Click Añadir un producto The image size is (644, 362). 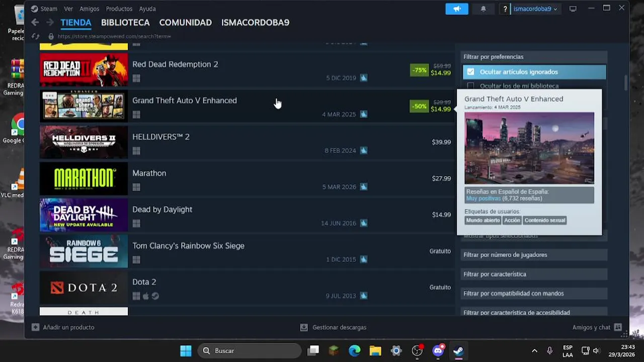[x=68, y=327]
